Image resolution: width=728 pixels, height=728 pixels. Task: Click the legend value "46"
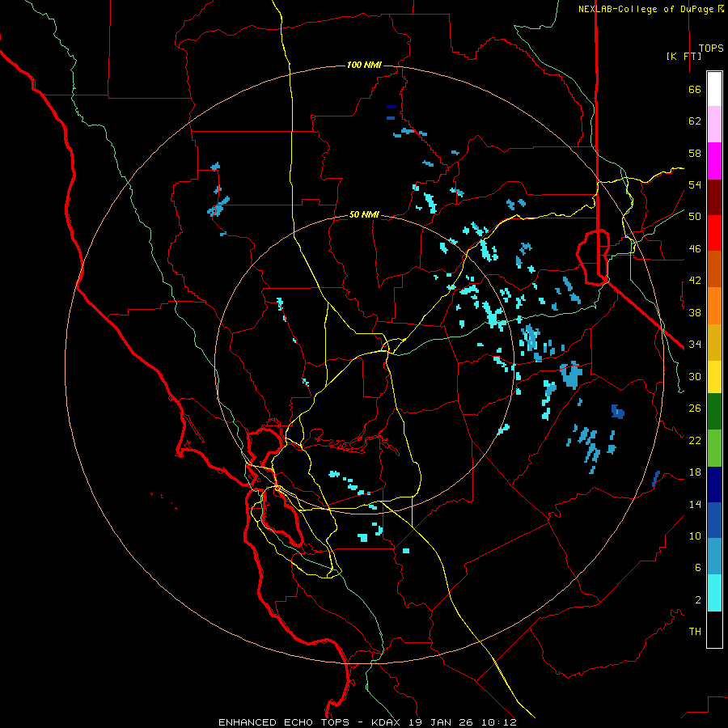(x=695, y=249)
